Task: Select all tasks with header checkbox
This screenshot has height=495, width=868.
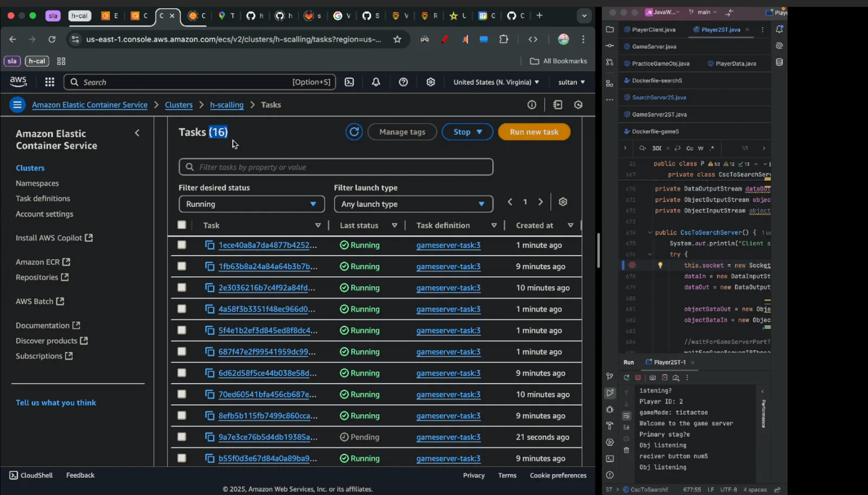Action: 182,225
